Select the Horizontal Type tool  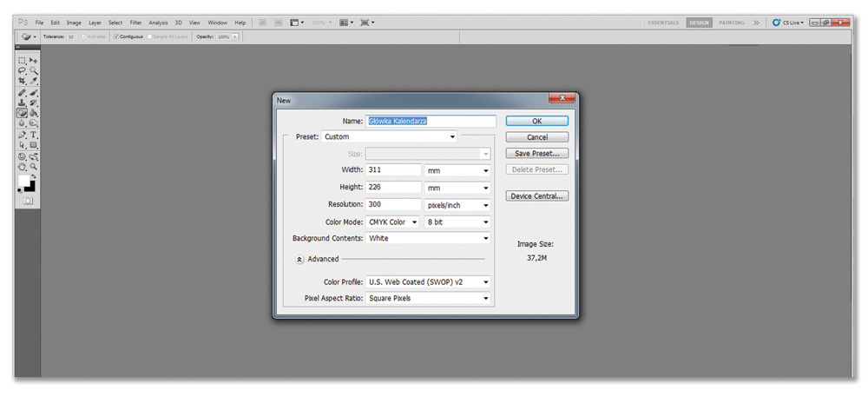[33, 135]
